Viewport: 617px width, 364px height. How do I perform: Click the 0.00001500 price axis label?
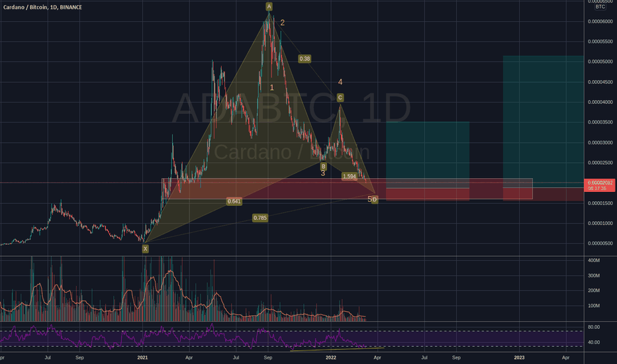[600, 203]
